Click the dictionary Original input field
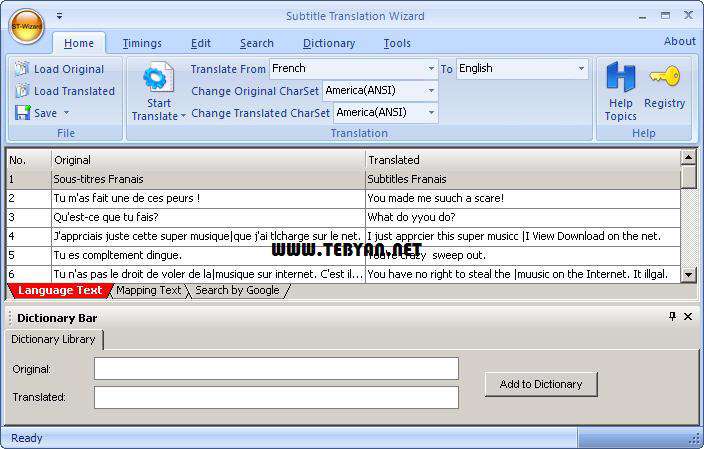This screenshot has height=449, width=704. pos(277,369)
